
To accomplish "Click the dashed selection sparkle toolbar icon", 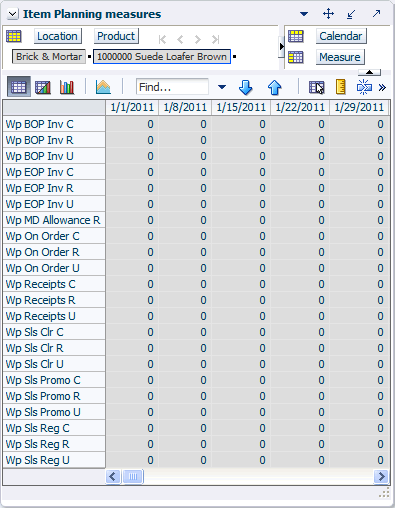I will (x=364, y=87).
